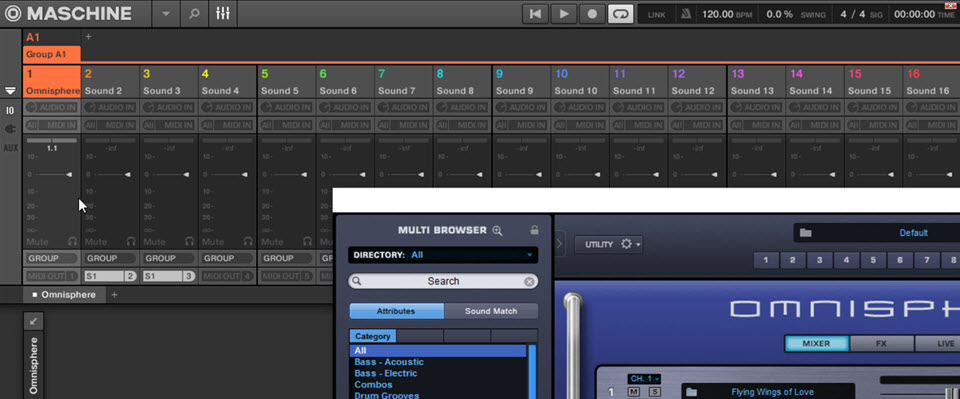Open the GROUP output selector of Sound 3

coord(170,258)
